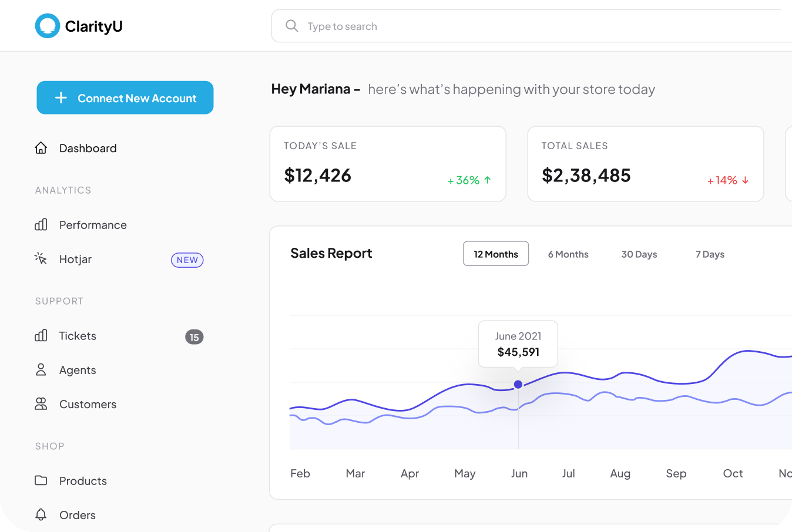The image size is (792, 532).
Task: Click the Total Sales $2,38,485 value
Action: pyautogui.click(x=586, y=175)
